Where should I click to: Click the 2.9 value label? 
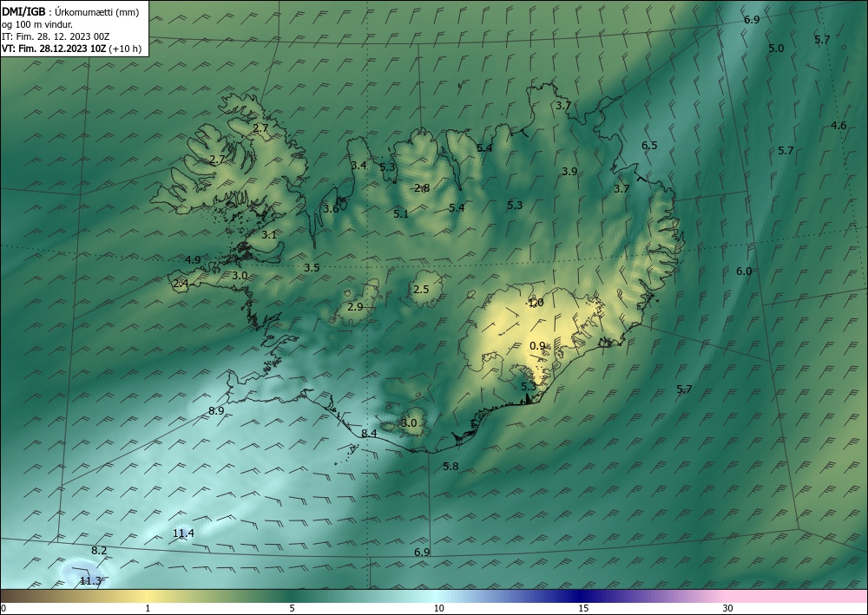pos(355,306)
